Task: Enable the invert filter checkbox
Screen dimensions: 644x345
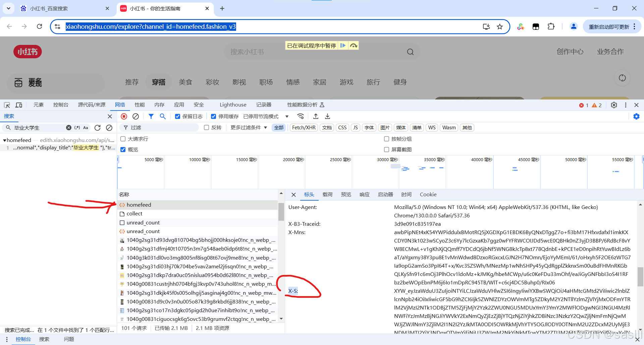Action: [206, 128]
